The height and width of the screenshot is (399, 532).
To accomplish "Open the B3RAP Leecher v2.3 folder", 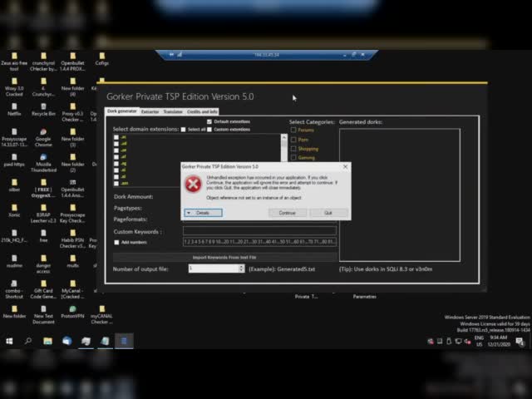I will [x=43, y=214].
